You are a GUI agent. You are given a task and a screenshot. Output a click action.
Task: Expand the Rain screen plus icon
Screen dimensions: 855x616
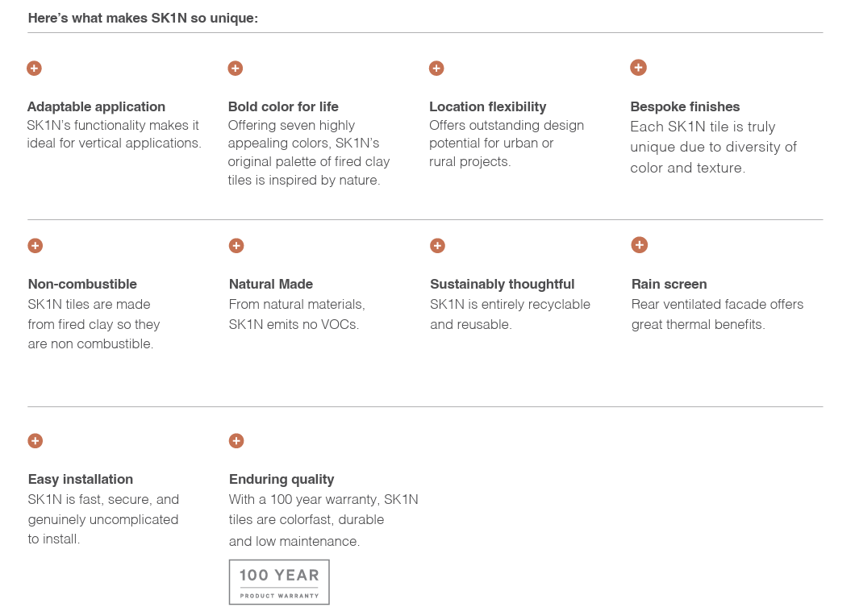tap(639, 245)
